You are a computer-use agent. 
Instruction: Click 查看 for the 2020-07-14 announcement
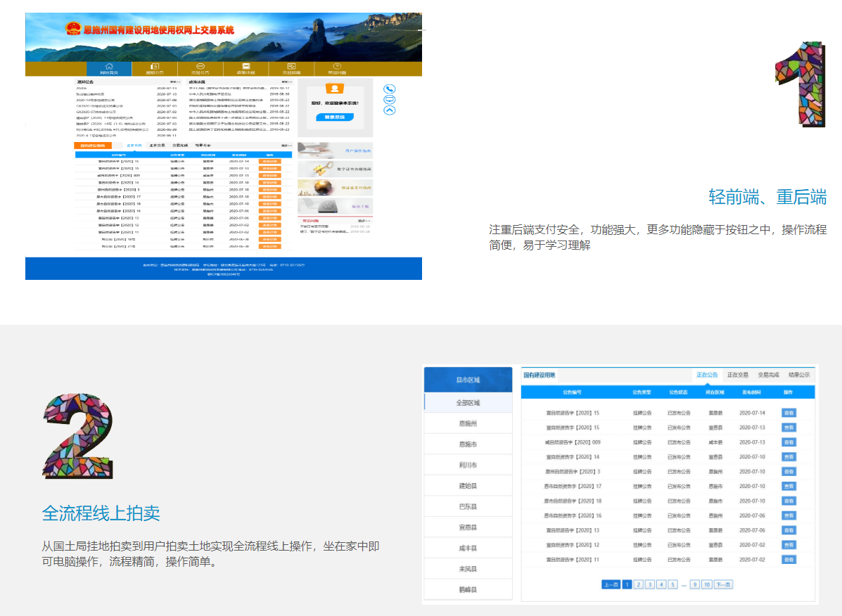[789, 413]
